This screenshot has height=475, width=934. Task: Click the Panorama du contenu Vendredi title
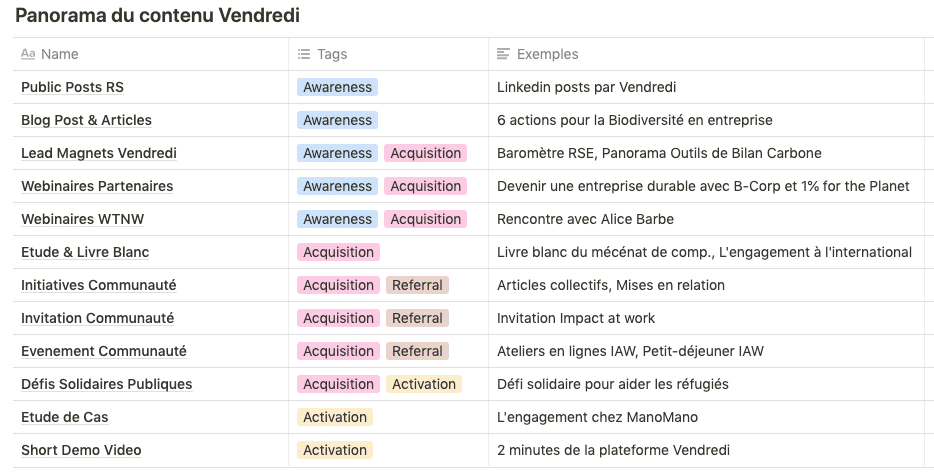(157, 16)
